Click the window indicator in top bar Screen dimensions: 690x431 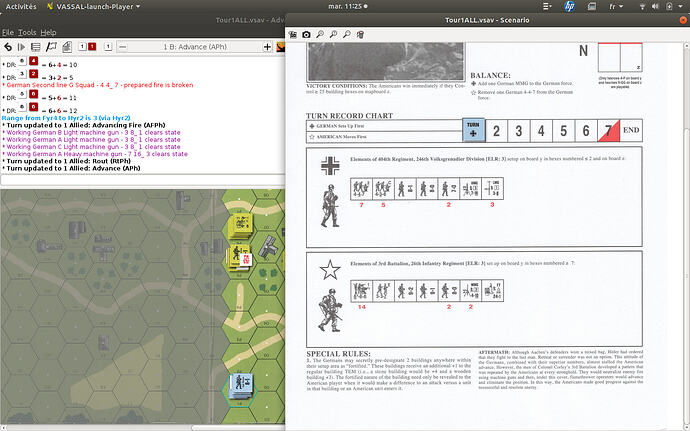point(592,6)
